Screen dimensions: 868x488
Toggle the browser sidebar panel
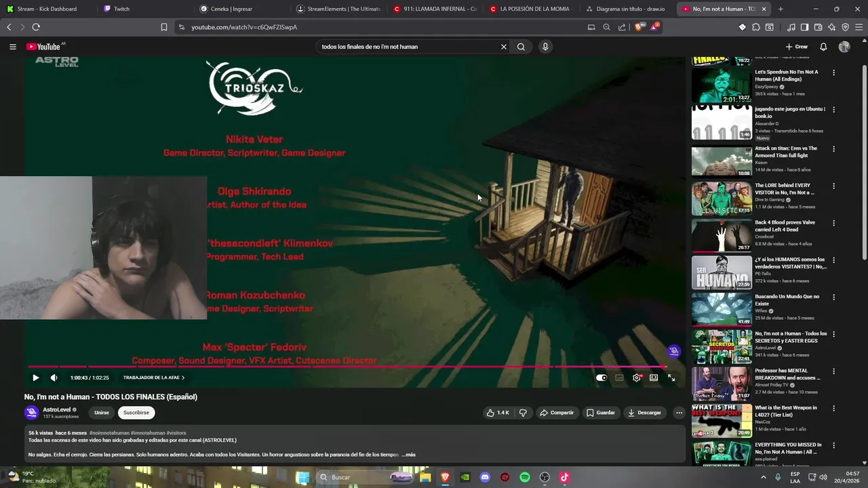click(x=804, y=27)
